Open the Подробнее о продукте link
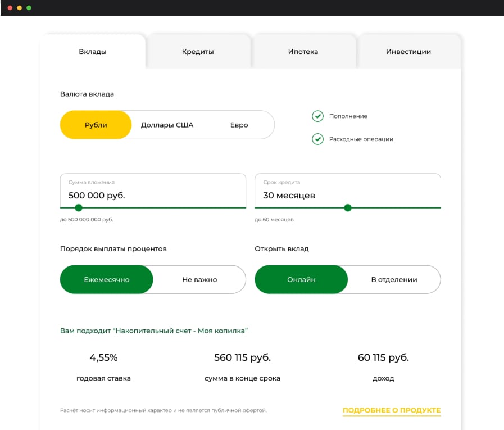Screen dimensions: 504x430 coord(392,410)
